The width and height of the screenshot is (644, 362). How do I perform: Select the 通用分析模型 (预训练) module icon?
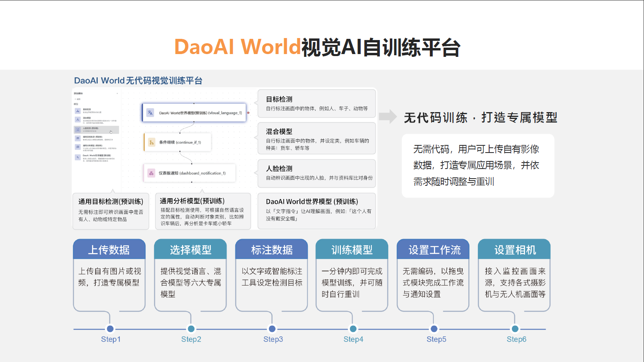78,146
